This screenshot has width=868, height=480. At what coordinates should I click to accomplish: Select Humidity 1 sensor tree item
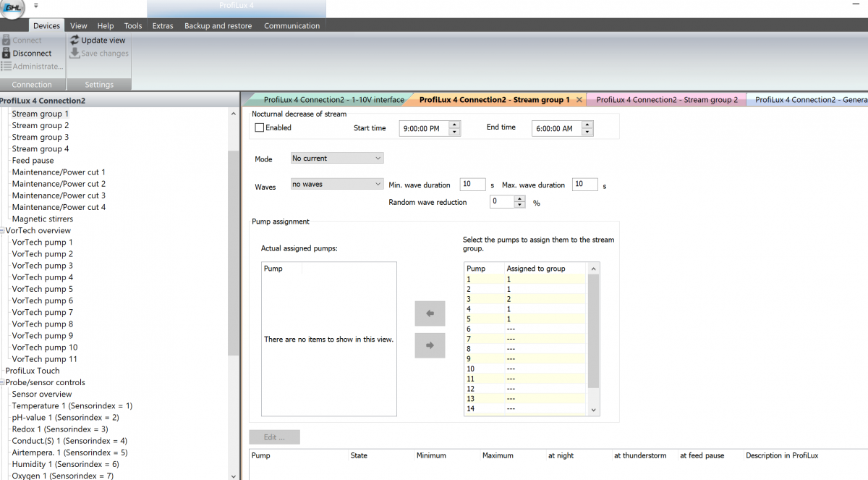pyautogui.click(x=66, y=464)
